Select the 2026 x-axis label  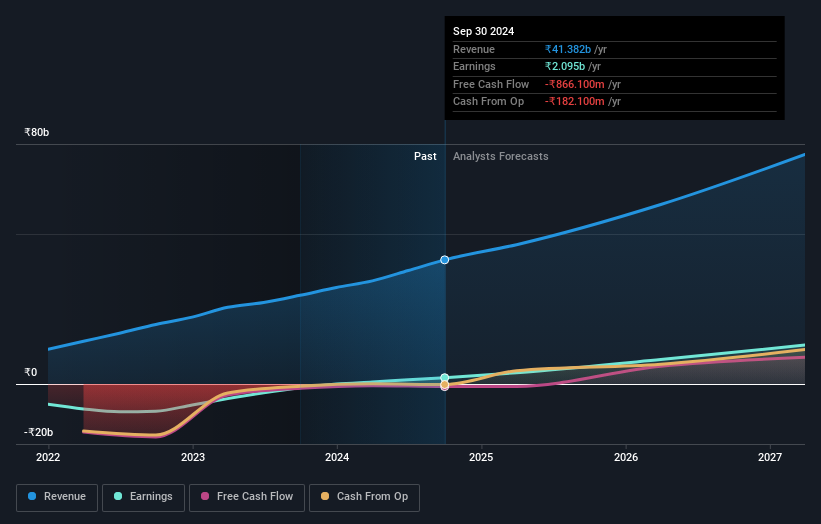click(x=626, y=457)
